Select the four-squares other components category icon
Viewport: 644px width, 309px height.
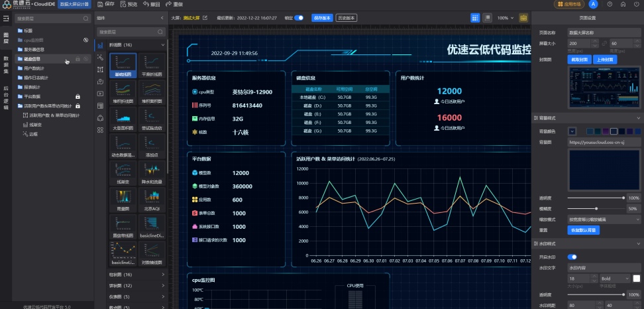(100, 130)
